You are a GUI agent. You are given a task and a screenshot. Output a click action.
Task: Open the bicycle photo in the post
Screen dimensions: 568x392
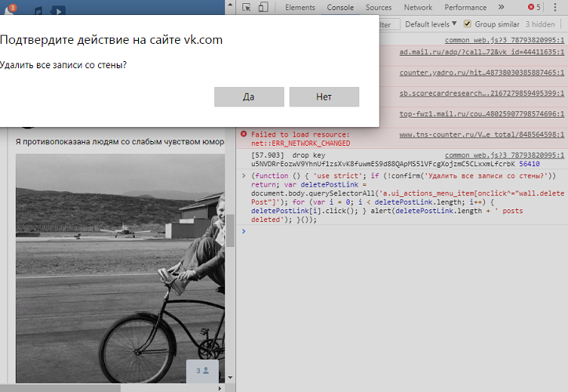point(120,268)
